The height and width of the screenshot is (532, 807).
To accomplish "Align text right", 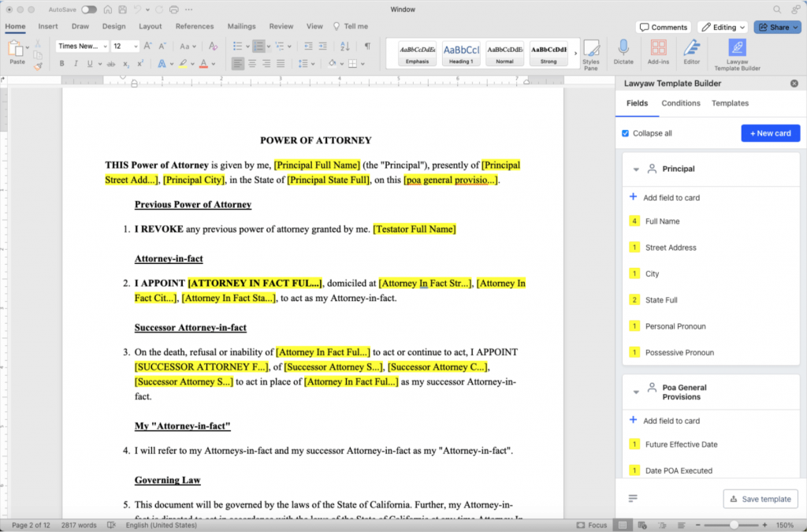I will (266, 64).
